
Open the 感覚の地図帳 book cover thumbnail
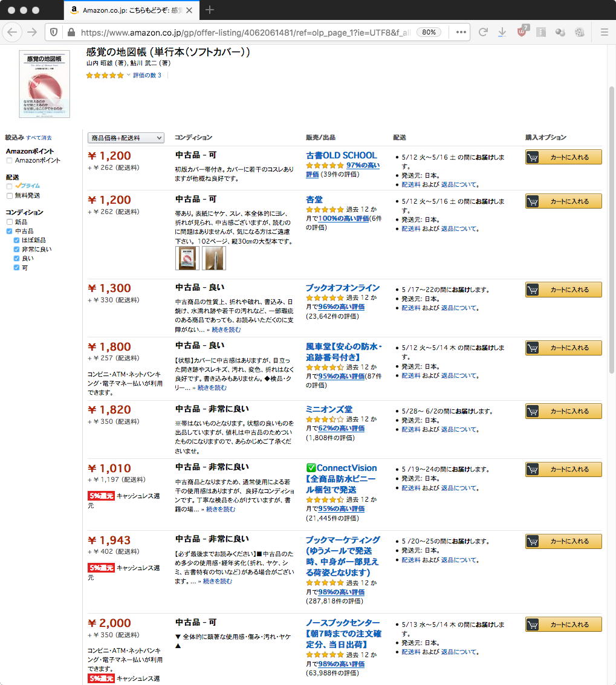(x=44, y=84)
